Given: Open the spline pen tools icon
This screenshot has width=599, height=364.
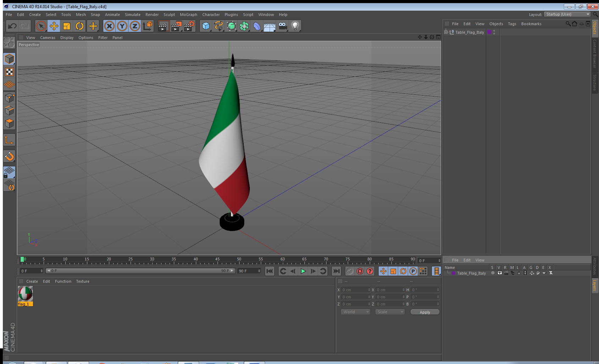Looking at the screenshot, I should (219, 26).
